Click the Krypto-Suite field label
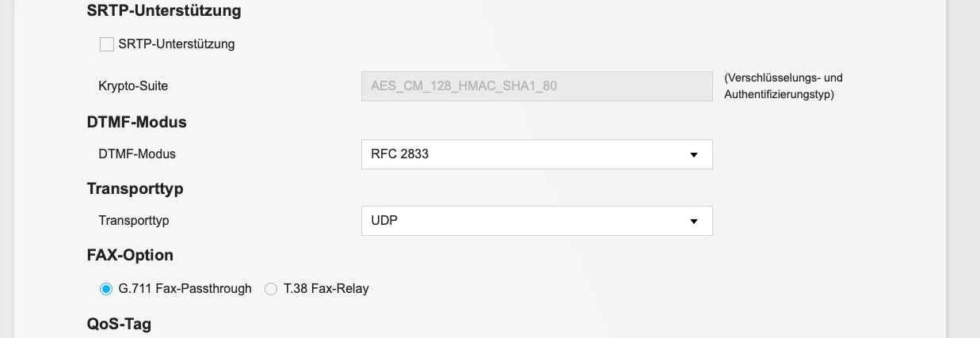 (x=133, y=85)
